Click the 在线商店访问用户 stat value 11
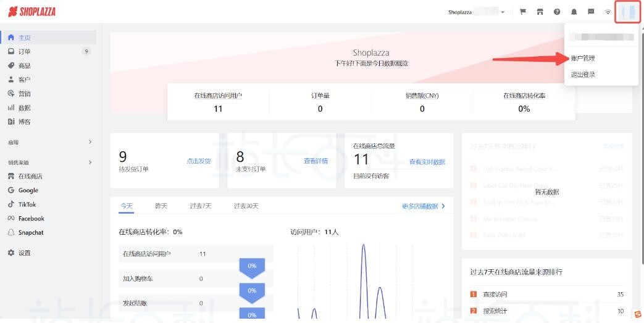 pyautogui.click(x=218, y=109)
